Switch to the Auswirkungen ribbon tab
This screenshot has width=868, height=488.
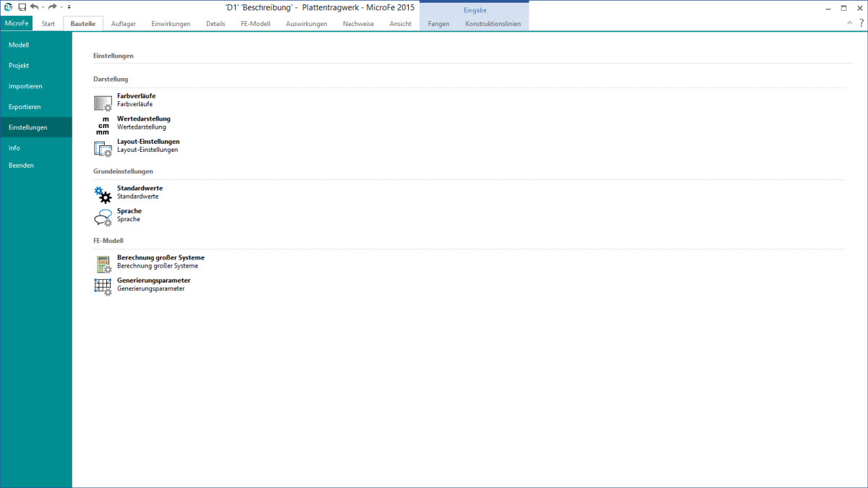[307, 23]
